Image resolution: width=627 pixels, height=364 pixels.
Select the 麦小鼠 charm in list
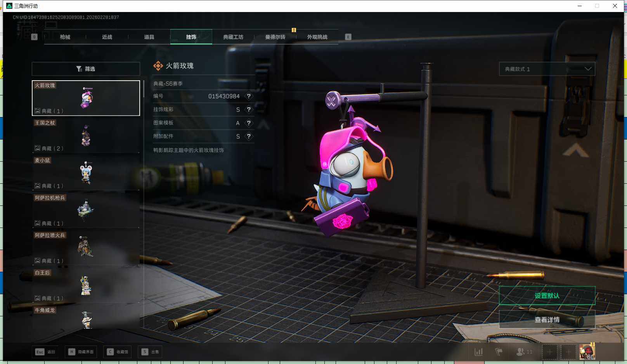point(86,173)
